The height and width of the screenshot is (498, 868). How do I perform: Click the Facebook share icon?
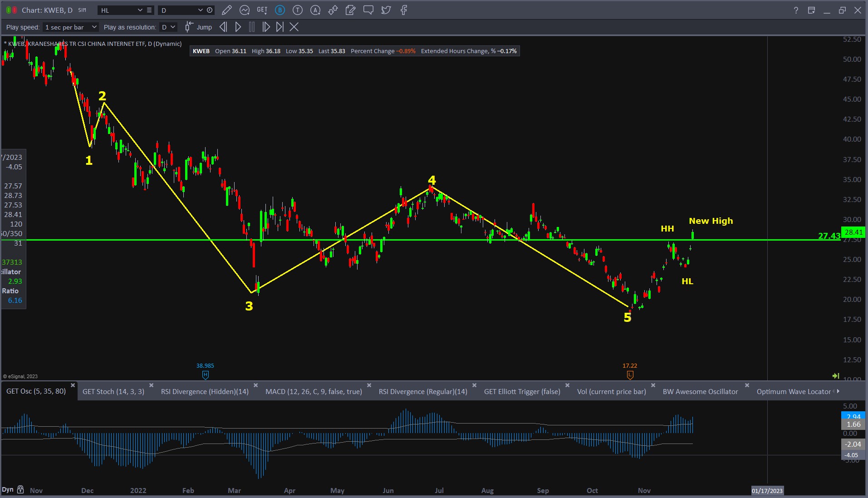coord(404,10)
